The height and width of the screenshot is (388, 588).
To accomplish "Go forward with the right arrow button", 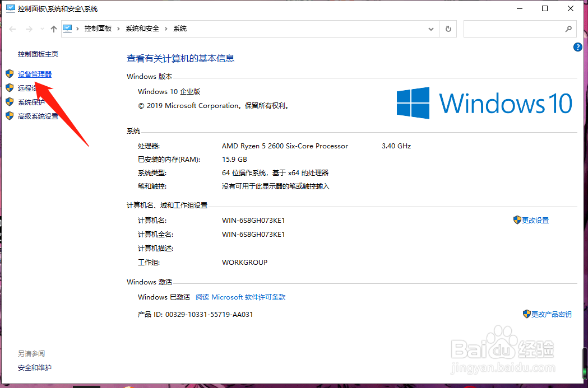I will coord(29,29).
